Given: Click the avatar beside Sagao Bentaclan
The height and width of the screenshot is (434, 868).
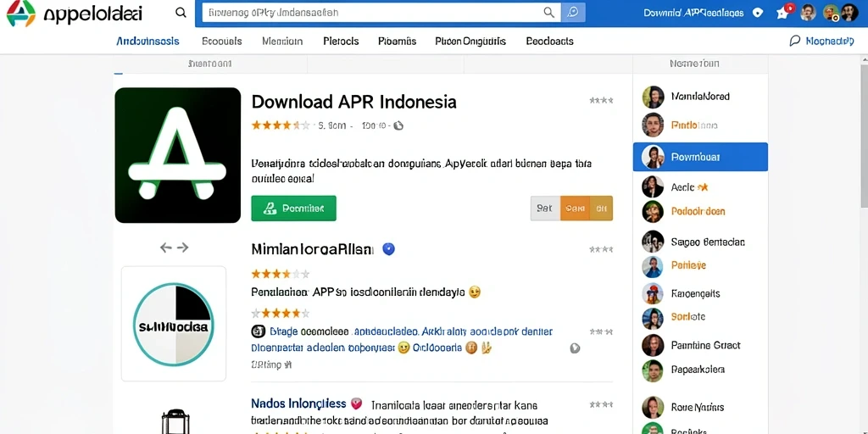Looking at the screenshot, I should tap(653, 242).
